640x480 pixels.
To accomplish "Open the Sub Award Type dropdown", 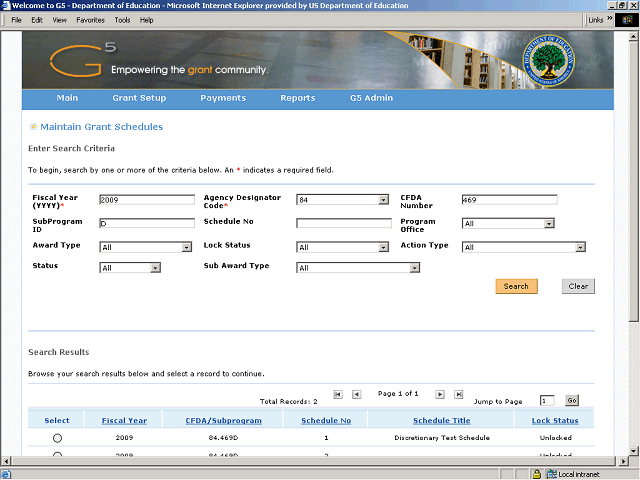I will 414,268.
